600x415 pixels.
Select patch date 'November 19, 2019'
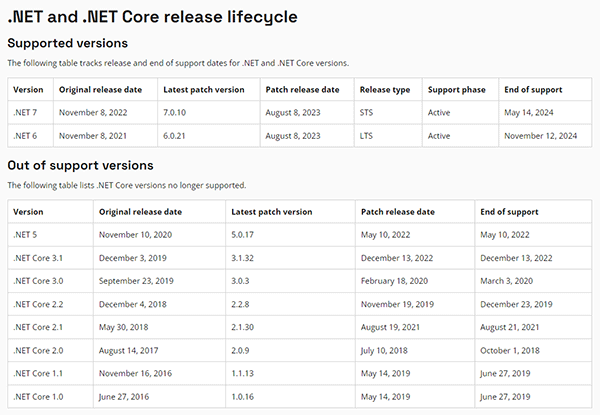[398, 304]
